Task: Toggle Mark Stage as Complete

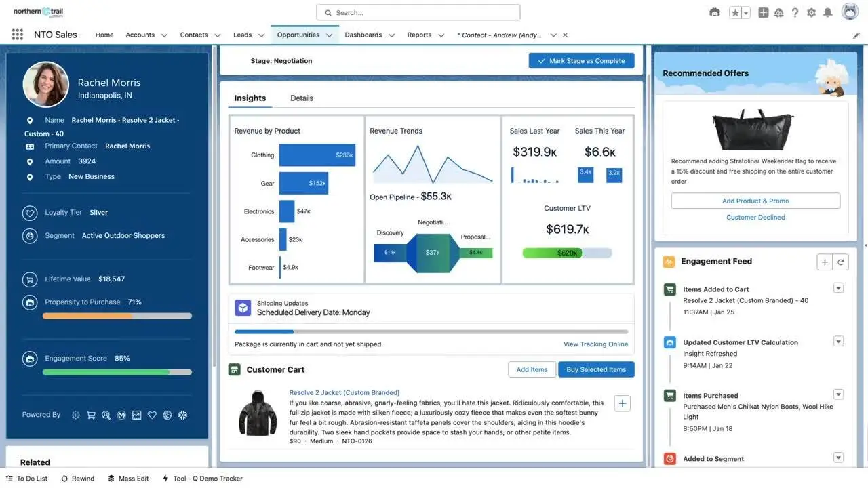Action: (x=581, y=60)
